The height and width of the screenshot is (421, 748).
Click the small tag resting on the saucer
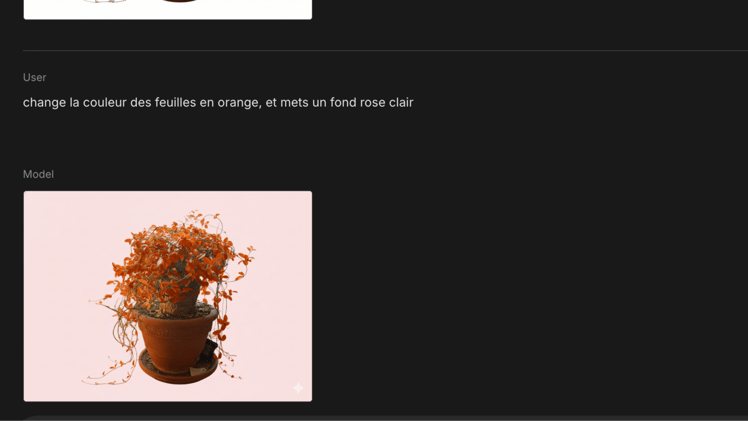197,371
